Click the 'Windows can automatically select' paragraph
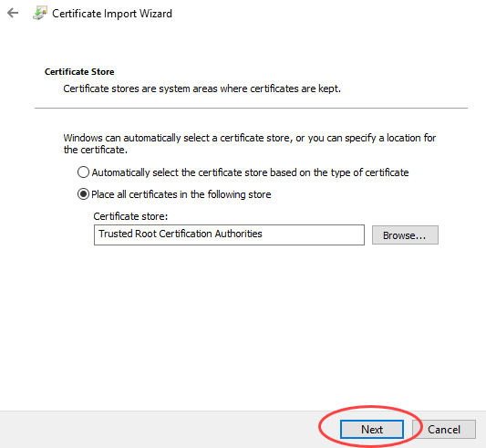The width and height of the screenshot is (486, 448). point(250,143)
